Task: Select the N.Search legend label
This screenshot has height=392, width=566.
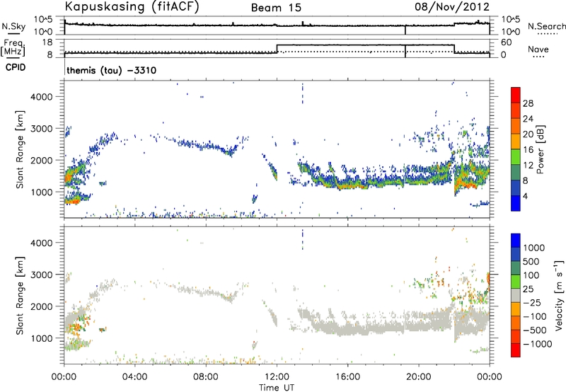Action: [546, 26]
